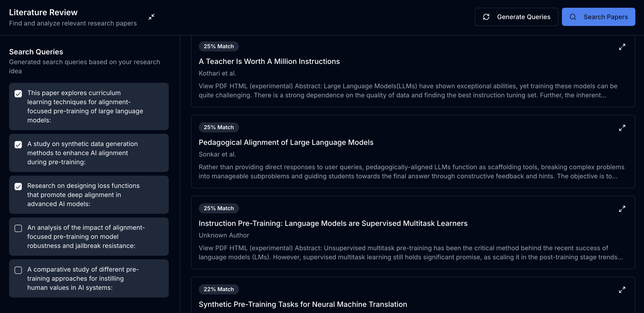Click the magnifier icon in Search Papers
The width and height of the screenshot is (644, 313).
click(573, 17)
